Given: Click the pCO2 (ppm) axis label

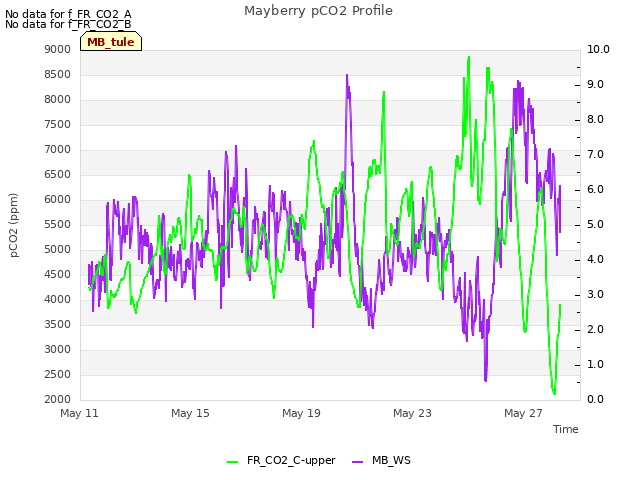Looking at the screenshot, I should click(x=14, y=225).
